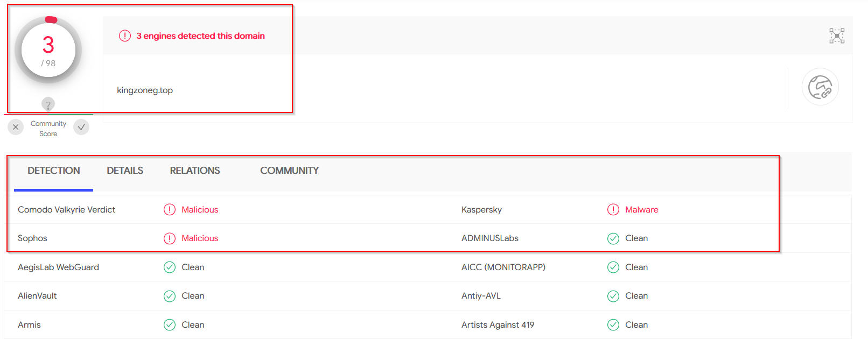Screen dimensions: 868x339
Task: Vote up with the checkmark community button
Action: tap(81, 127)
